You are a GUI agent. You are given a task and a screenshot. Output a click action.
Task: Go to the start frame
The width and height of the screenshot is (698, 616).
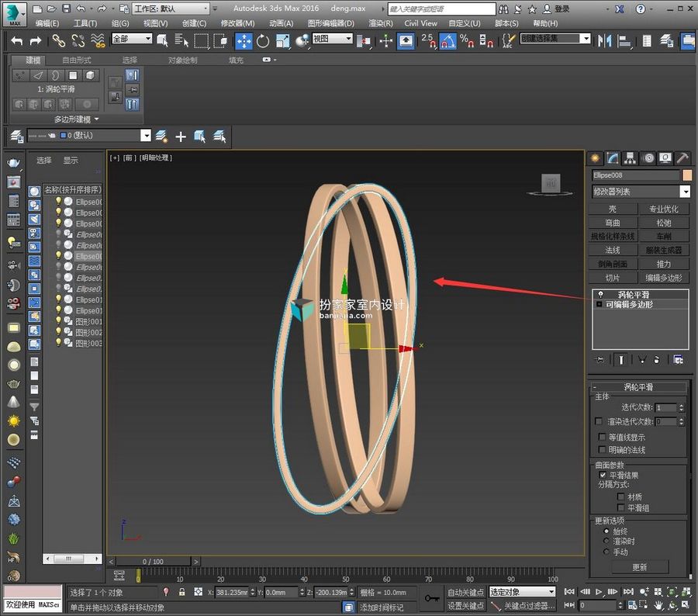(569, 591)
